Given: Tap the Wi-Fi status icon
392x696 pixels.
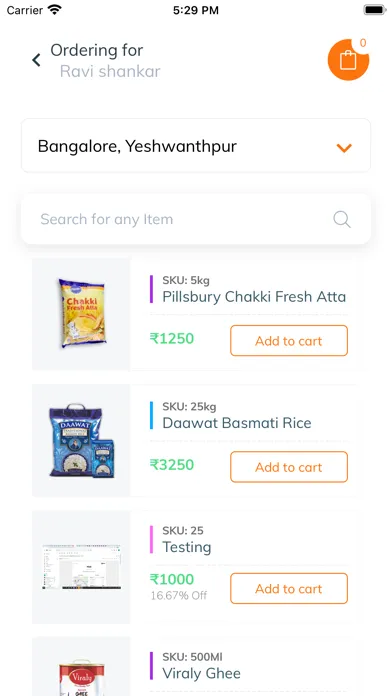Looking at the screenshot, I should coord(55,10).
